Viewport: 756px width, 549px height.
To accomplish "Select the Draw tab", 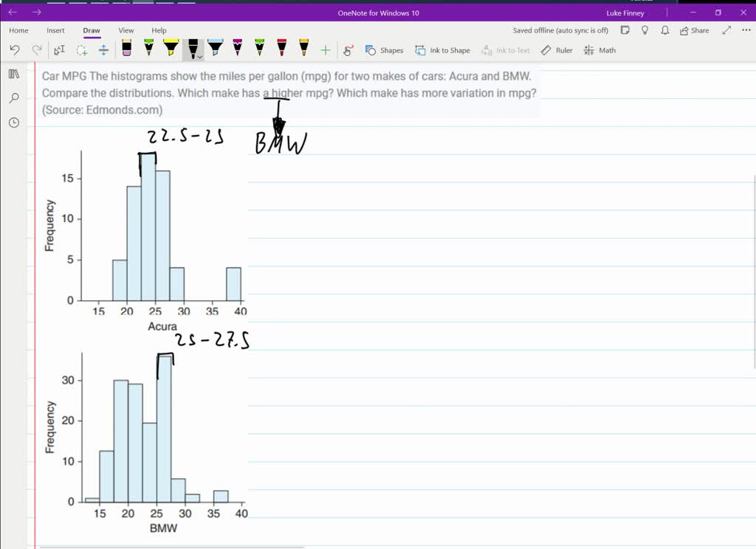I will pos(91,30).
